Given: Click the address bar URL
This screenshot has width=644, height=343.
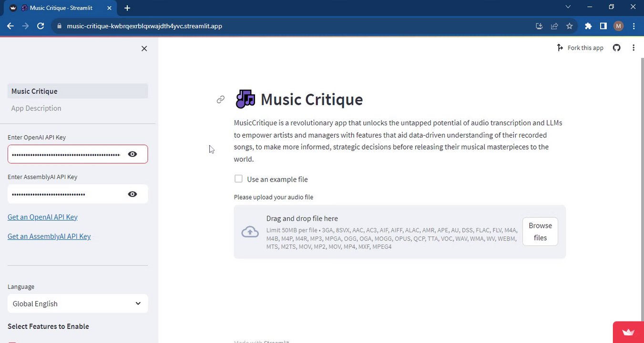Looking at the screenshot, I should pyautogui.click(x=144, y=26).
